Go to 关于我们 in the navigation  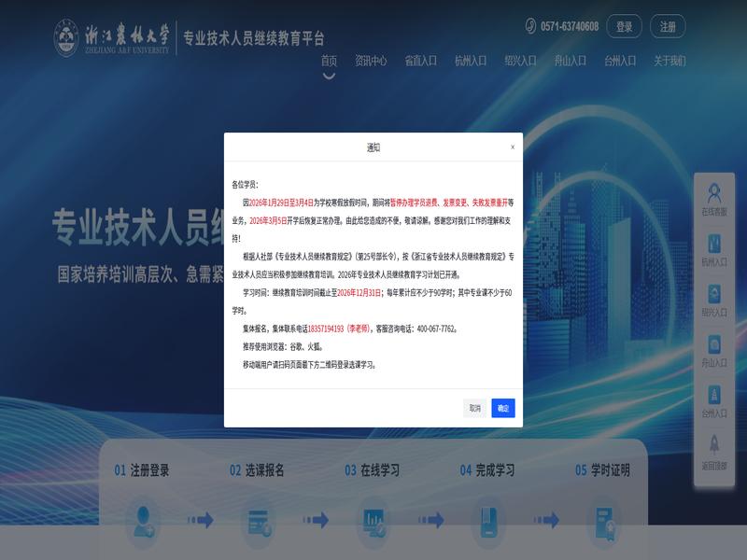click(669, 61)
